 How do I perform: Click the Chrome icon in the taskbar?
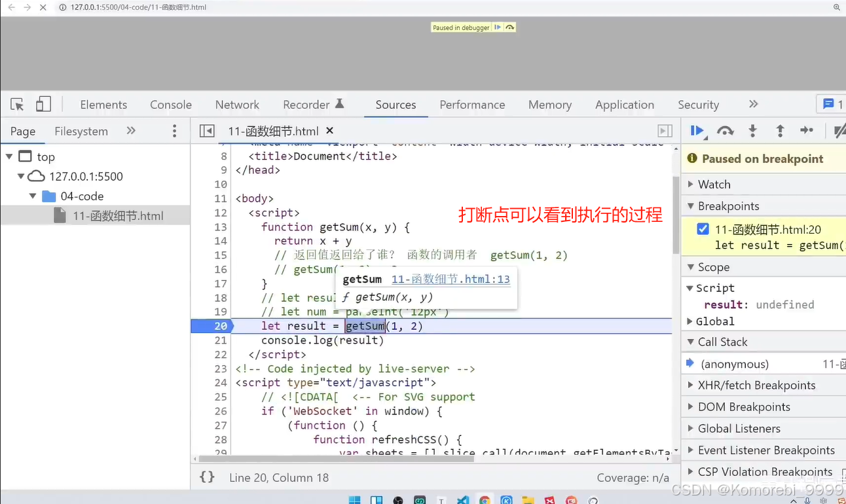(x=485, y=500)
